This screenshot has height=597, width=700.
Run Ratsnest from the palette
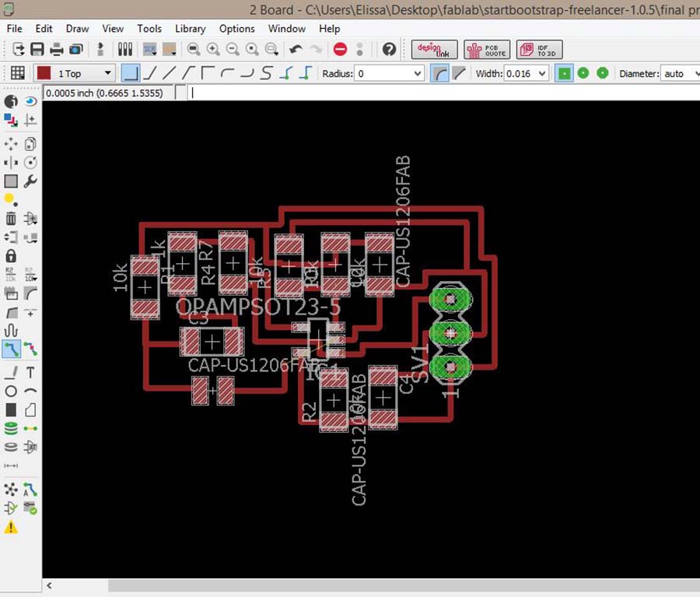[11, 490]
